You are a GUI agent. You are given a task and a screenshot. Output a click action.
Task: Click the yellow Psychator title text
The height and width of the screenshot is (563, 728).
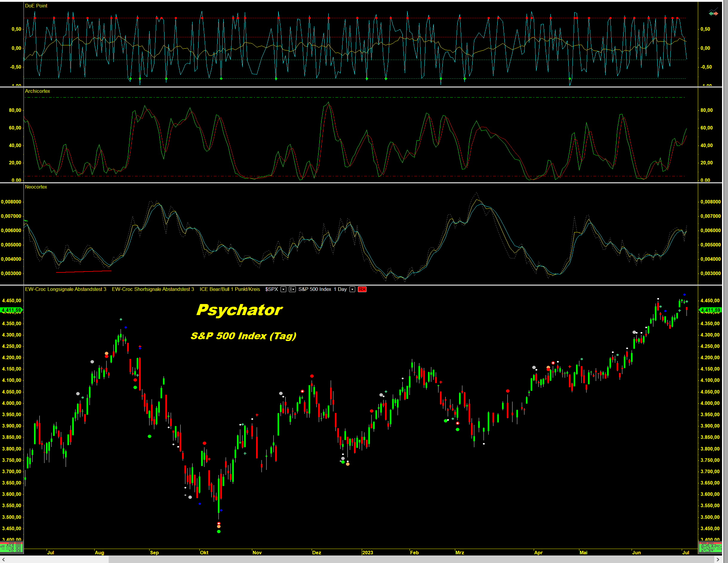click(239, 310)
